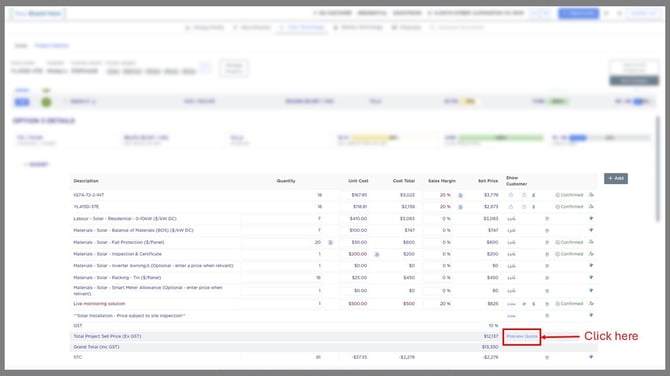Click the green progress bar in option details
The height and width of the screenshot is (376, 670).
500,138
